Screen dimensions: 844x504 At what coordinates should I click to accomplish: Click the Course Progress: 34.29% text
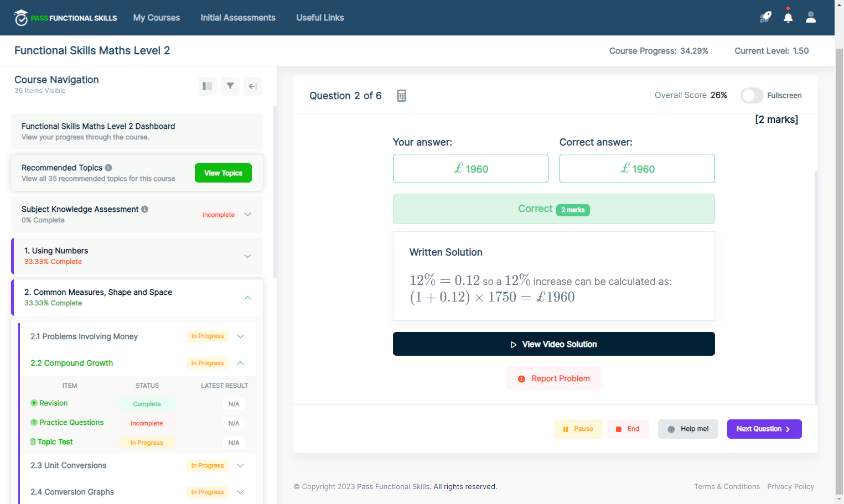click(659, 51)
